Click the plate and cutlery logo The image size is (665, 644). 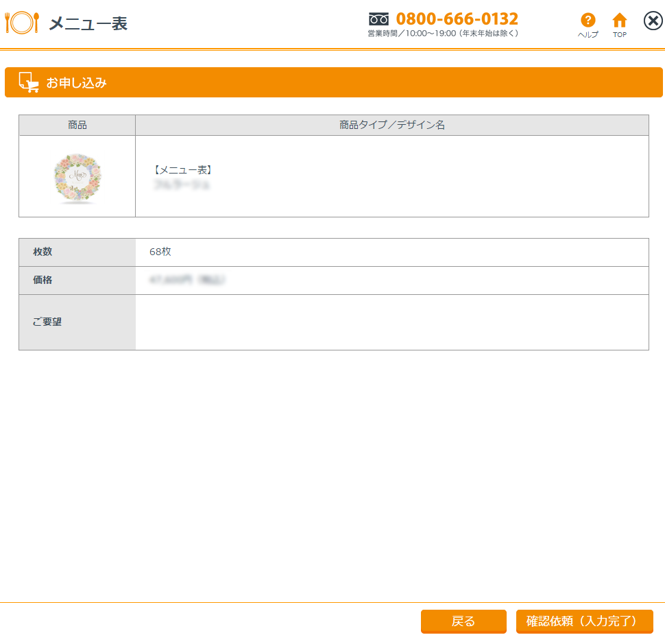point(22,23)
